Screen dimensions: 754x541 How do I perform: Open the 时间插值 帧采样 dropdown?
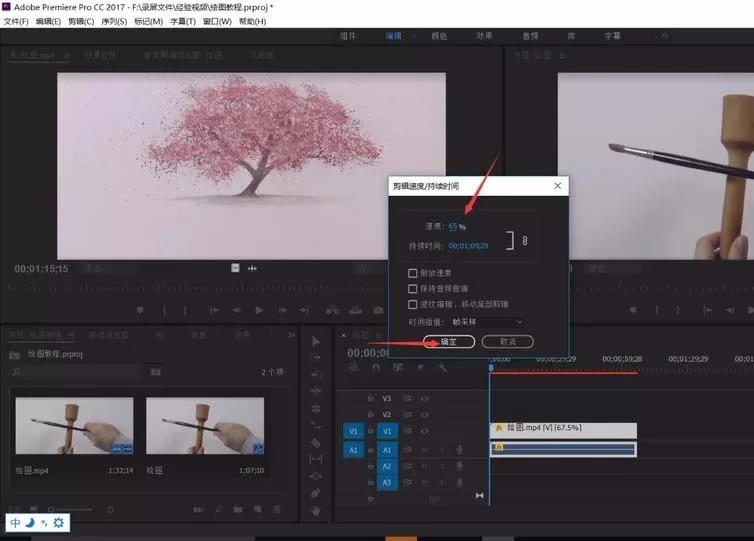click(487, 322)
